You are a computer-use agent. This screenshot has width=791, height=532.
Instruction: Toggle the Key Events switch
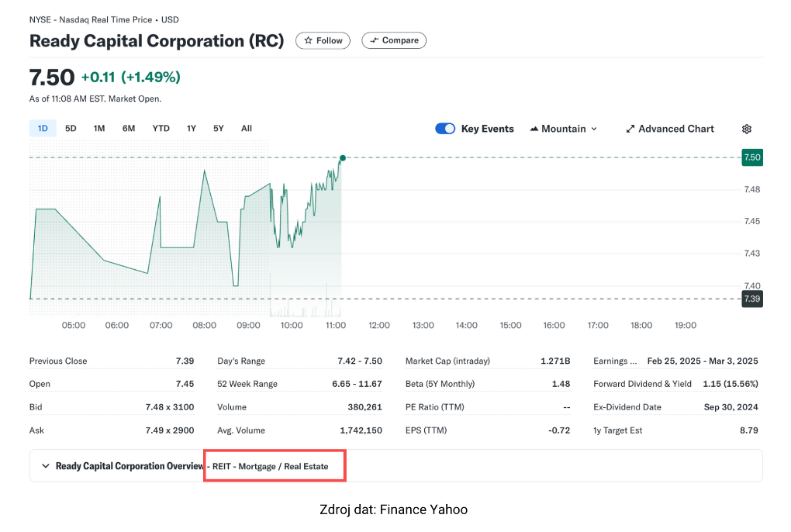point(445,129)
